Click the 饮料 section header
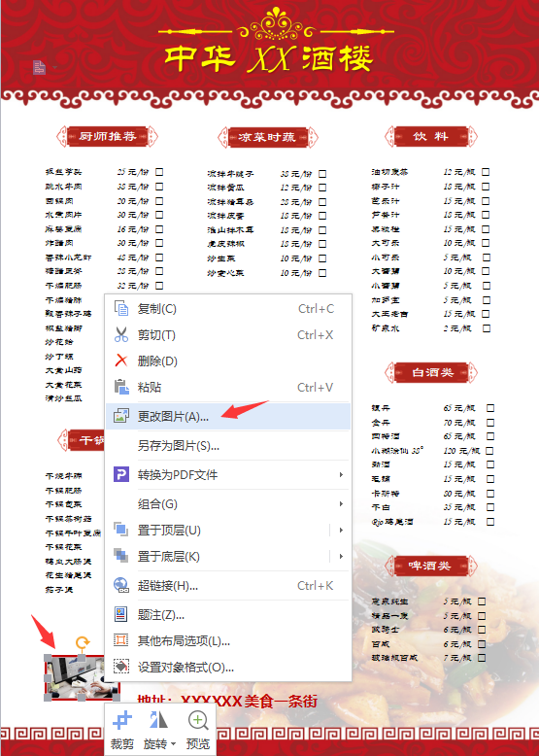This screenshot has width=539, height=756. coord(430,136)
